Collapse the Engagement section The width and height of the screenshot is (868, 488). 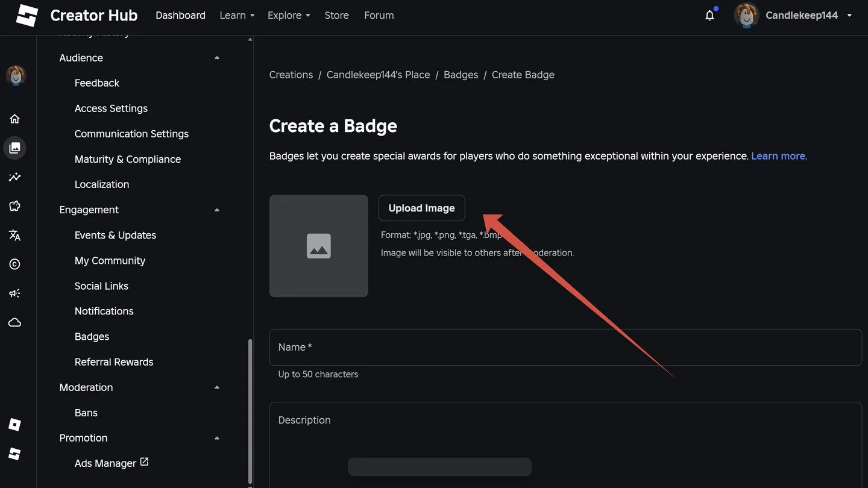[217, 210]
